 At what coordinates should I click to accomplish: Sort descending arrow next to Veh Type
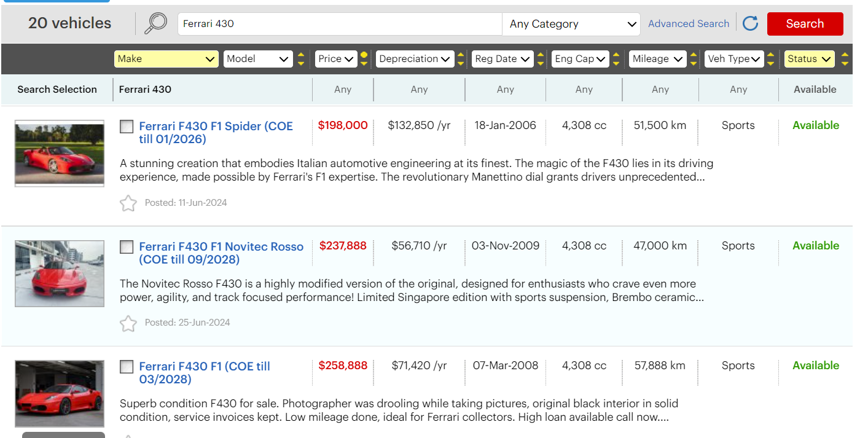tap(770, 63)
